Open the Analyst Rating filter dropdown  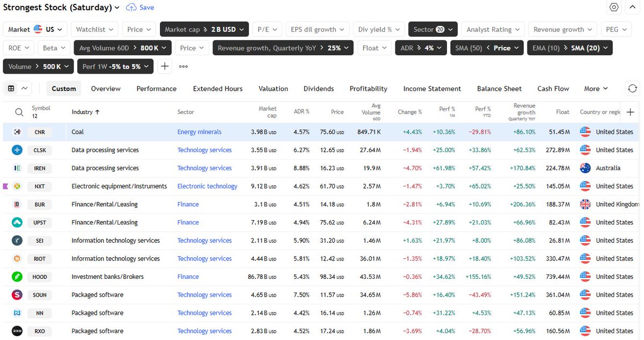493,30
